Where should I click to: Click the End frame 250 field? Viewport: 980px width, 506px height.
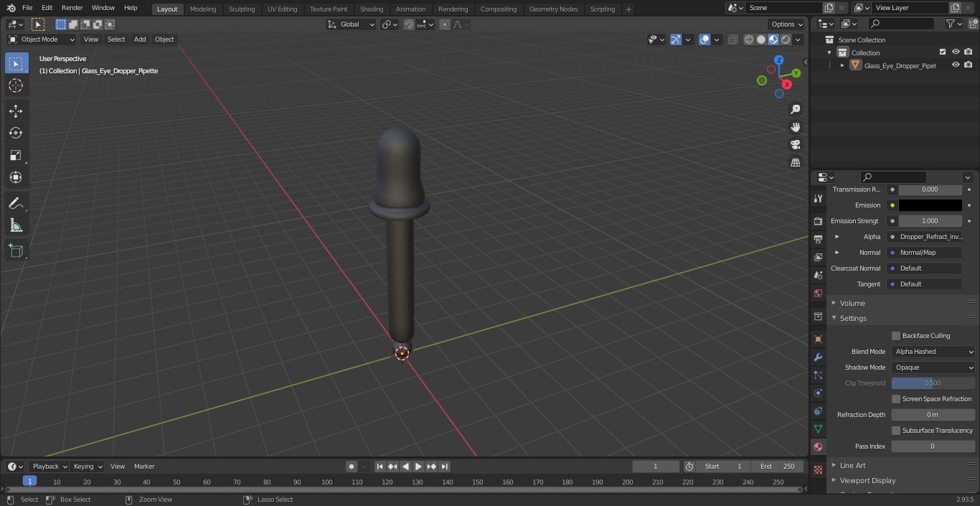[x=778, y=467]
